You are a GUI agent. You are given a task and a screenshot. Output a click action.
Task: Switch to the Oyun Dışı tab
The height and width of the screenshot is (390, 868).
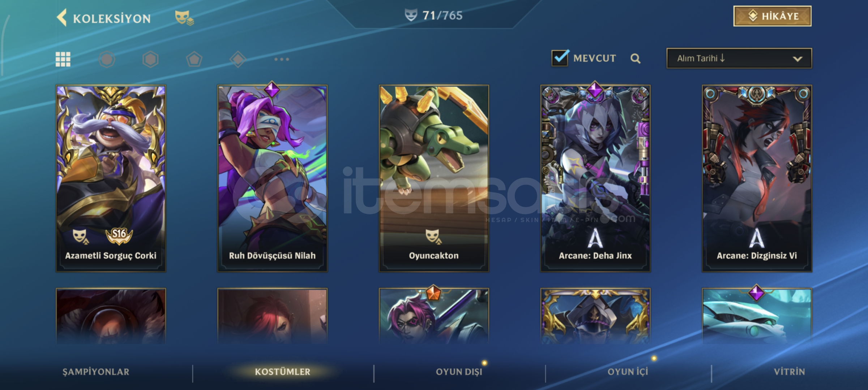[x=459, y=372]
